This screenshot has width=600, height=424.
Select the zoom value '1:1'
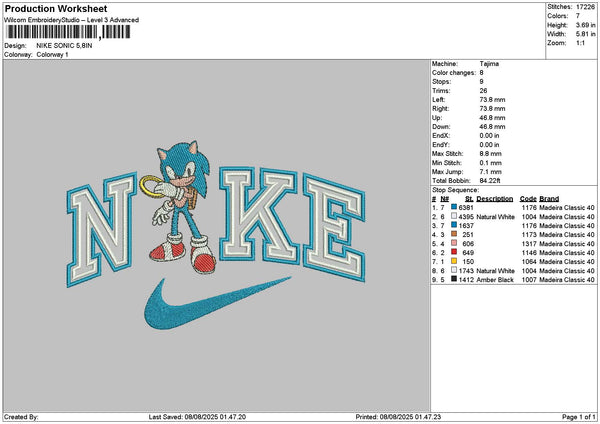(x=580, y=43)
